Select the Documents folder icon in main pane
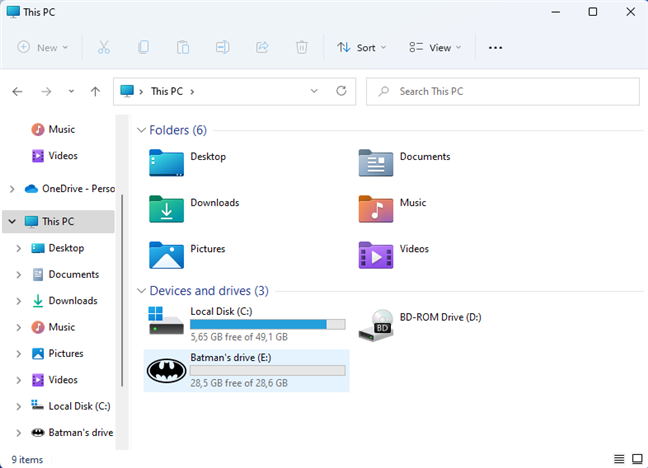 pos(376,163)
